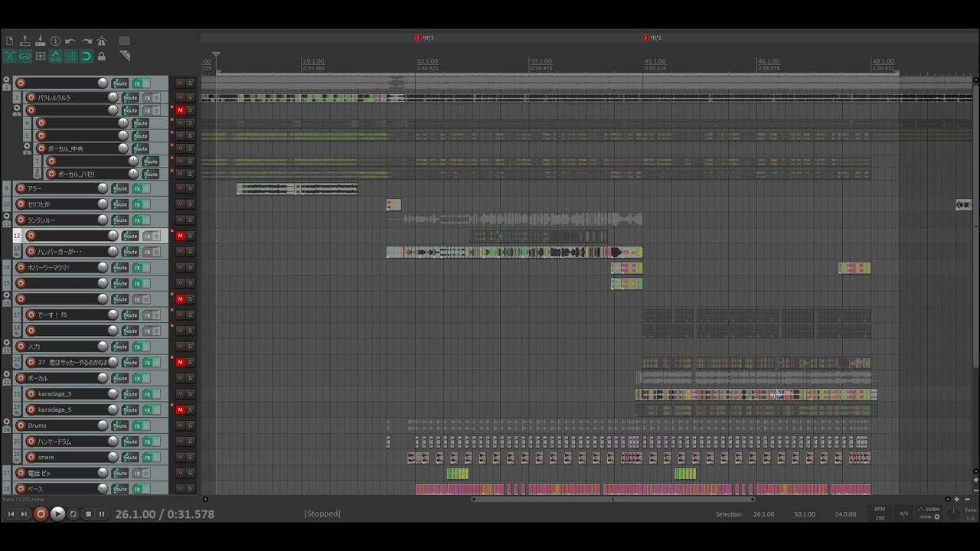Click the transport Pause button

click(x=102, y=514)
